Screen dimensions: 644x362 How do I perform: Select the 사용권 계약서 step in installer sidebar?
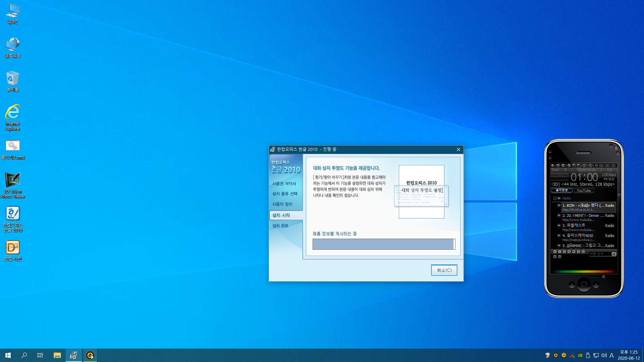pyautogui.click(x=284, y=184)
